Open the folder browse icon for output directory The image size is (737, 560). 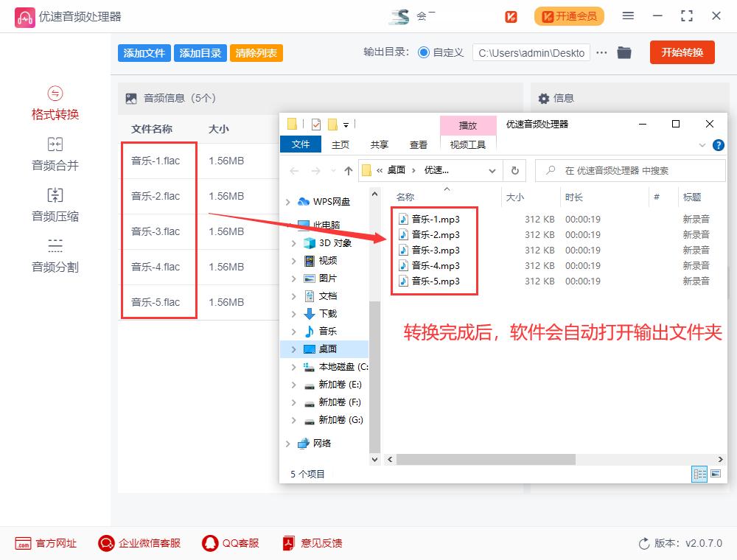point(624,52)
